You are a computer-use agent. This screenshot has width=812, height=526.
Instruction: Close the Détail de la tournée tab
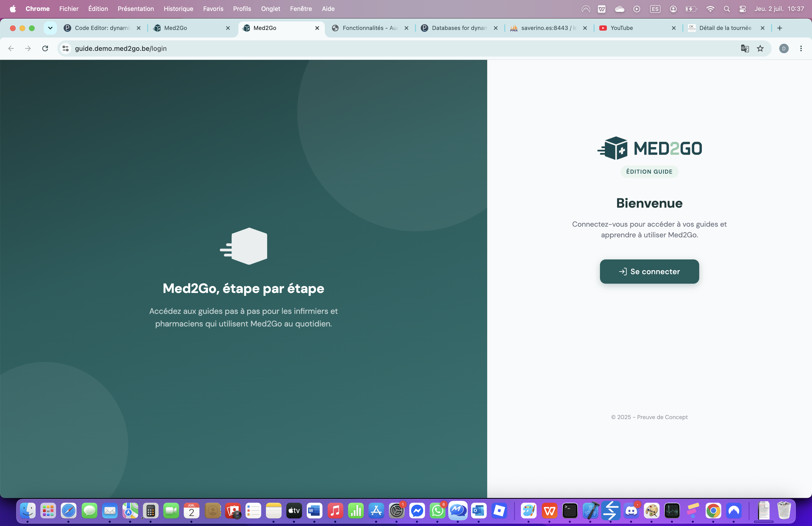[763, 28]
